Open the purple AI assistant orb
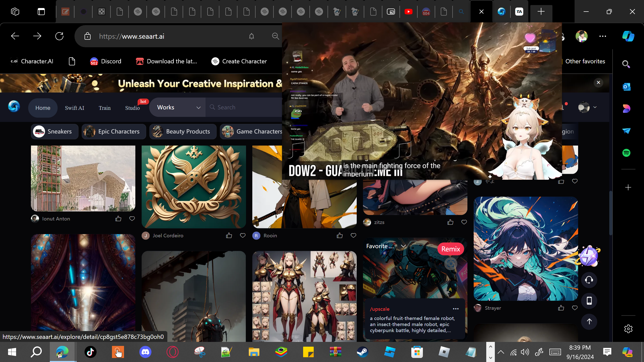The image size is (644, 362). pyautogui.click(x=589, y=256)
